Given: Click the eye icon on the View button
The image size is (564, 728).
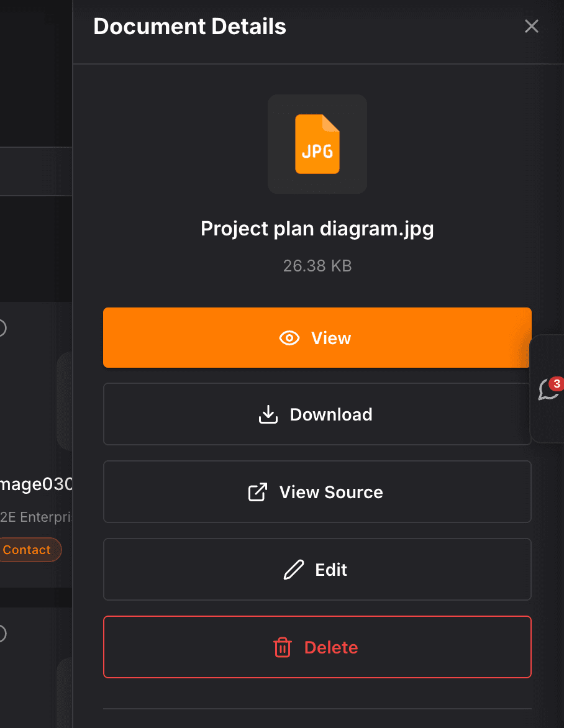Looking at the screenshot, I should (x=289, y=338).
